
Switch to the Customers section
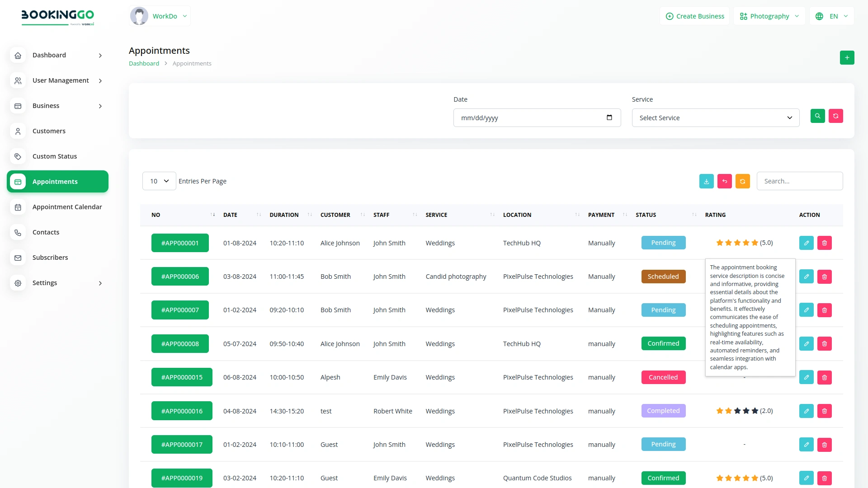coord(49,131)
